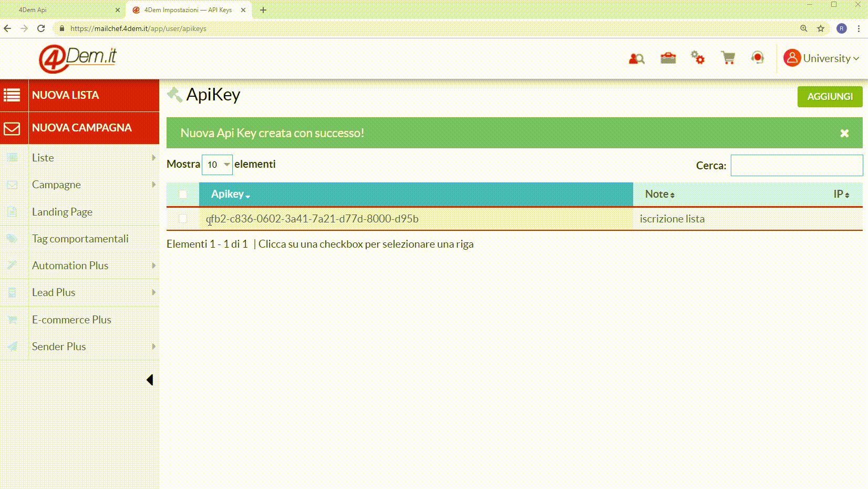
Task: Open the contact search icon in header
Action: pyautogui.click(x=636, y=58)
